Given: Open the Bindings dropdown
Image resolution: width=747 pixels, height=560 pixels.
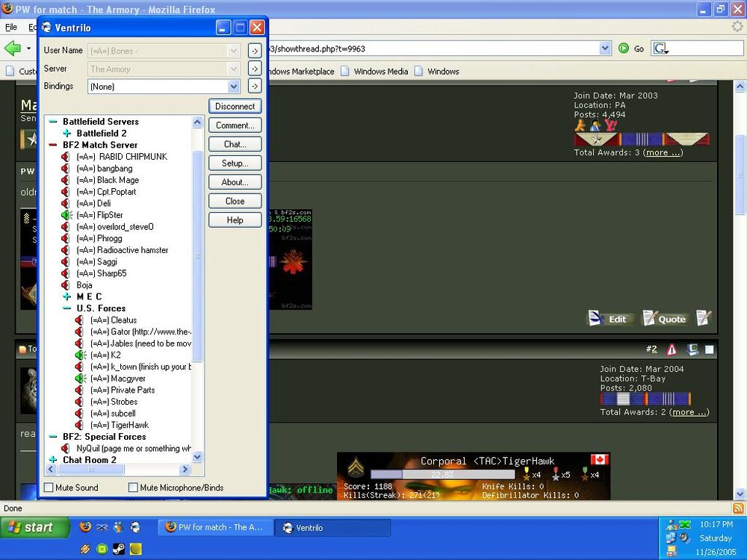Looking at the screenshot, I should coord(234,87).
